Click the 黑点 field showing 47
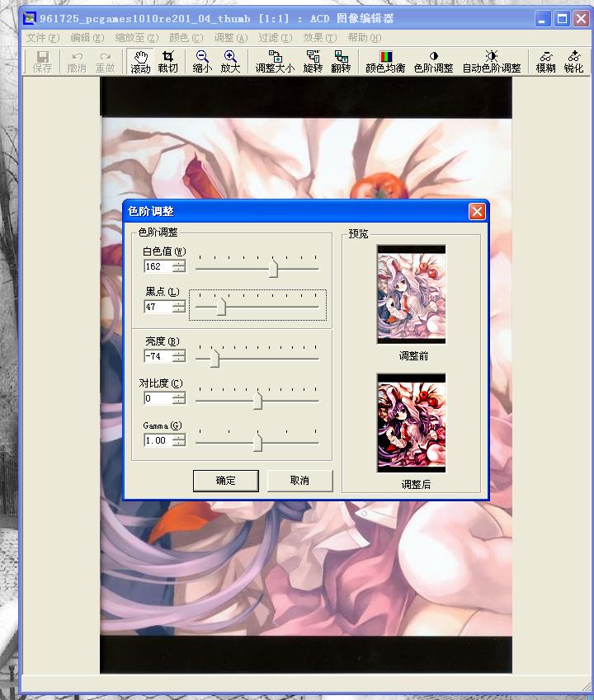Image resolution: width=594 pixels, height=700 pixels. click(158, 307)
